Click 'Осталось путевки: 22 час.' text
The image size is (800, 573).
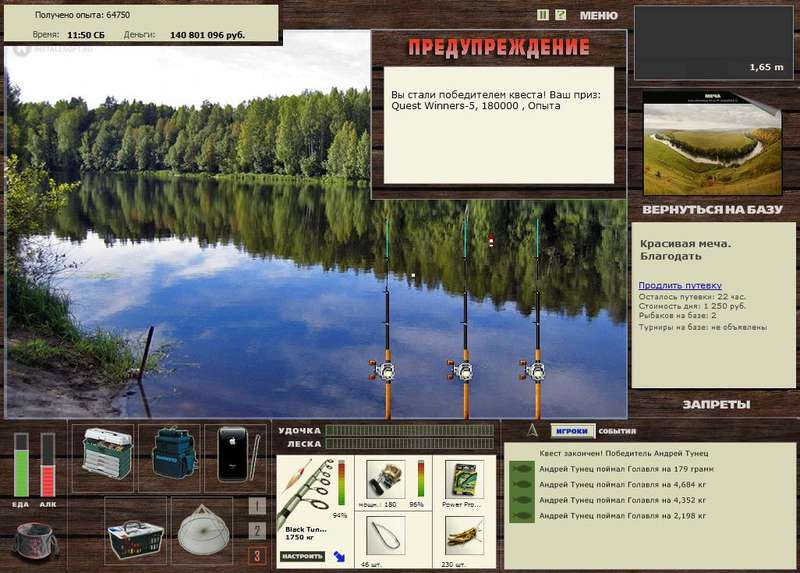click(x=692, y=296)
